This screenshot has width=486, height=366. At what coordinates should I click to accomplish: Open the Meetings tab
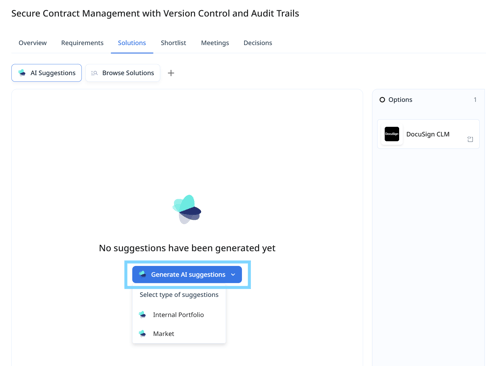coord(215,43)
